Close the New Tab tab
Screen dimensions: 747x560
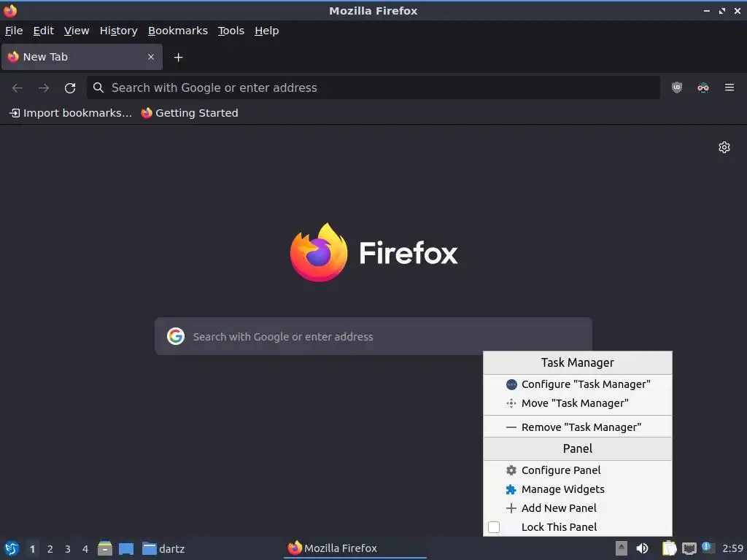point(151,57)
